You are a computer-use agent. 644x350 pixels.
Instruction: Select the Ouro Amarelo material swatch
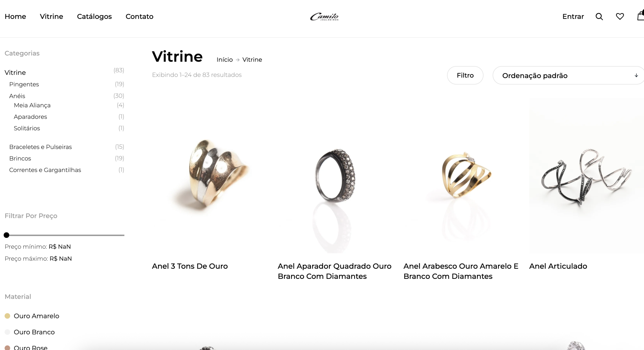[8, 316]
